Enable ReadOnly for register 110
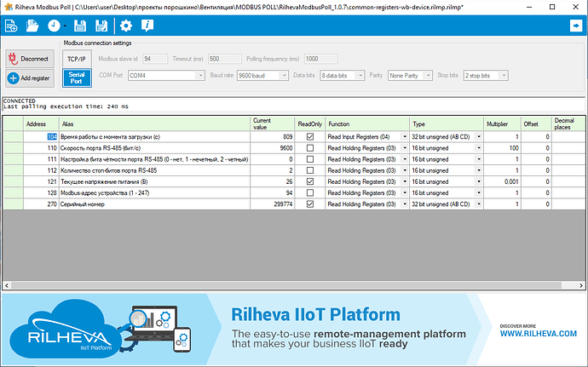Viewport: 588px width, 367px height. click(x=310, y=147)
